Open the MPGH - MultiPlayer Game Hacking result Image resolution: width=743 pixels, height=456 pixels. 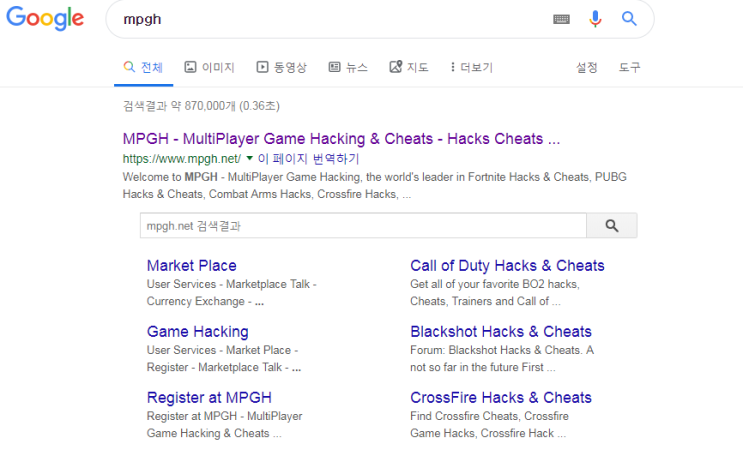[341, 138]
